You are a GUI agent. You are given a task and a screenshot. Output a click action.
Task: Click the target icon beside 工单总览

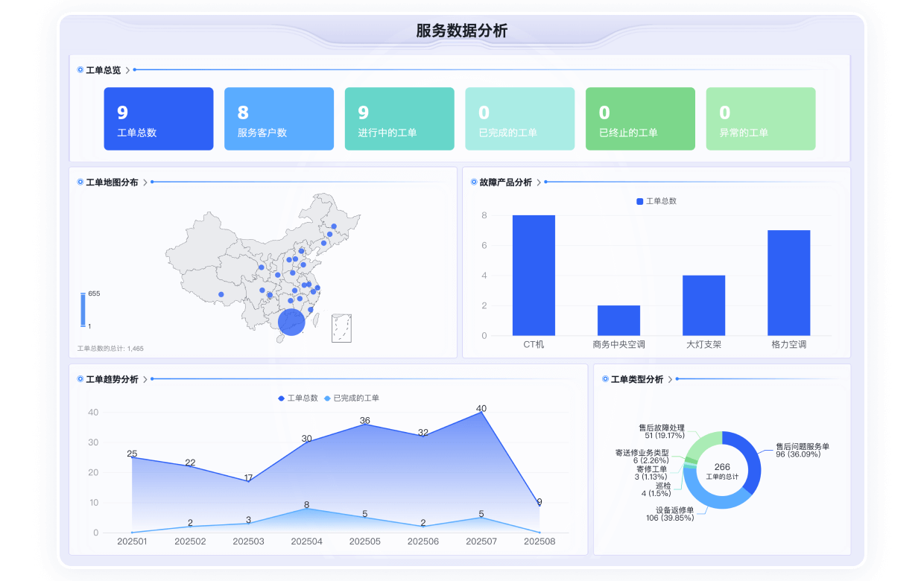click(80, 70)
